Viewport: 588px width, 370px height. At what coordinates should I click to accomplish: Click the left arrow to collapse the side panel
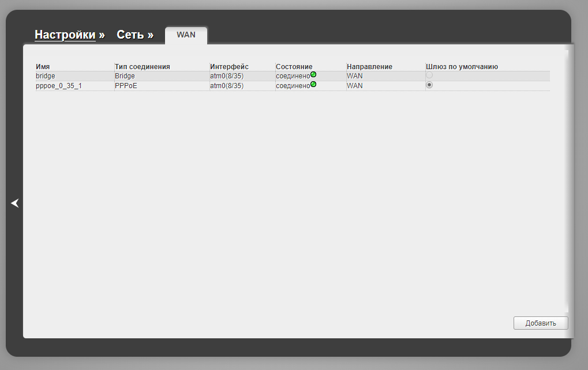click(15, 203)
